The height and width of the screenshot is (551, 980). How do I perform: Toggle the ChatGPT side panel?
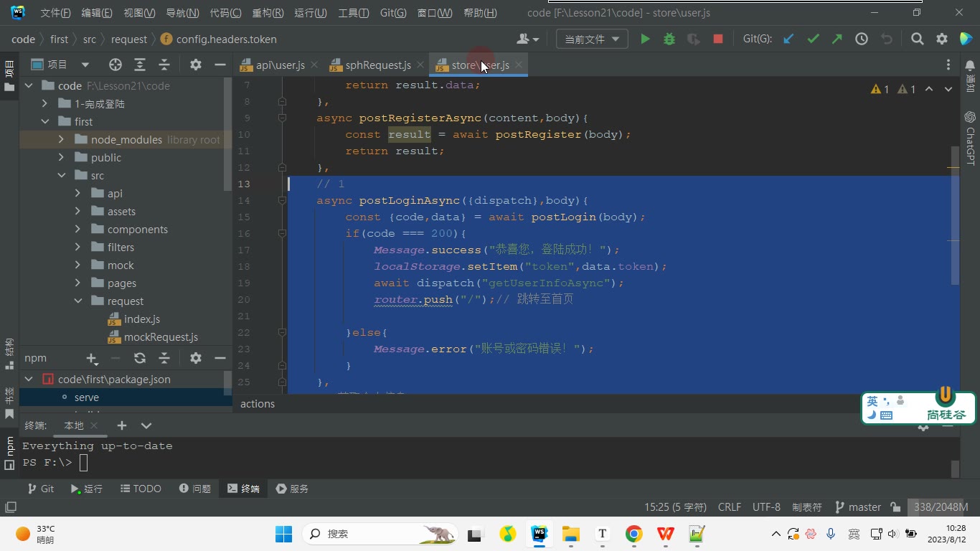pyautogui.click(x=970, y=138)
